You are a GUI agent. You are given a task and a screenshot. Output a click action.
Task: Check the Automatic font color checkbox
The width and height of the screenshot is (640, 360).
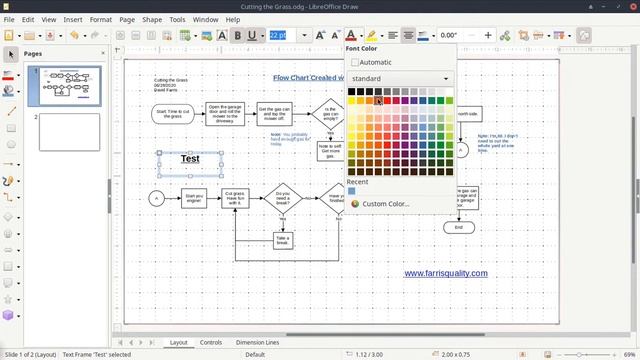click(355, 62)
